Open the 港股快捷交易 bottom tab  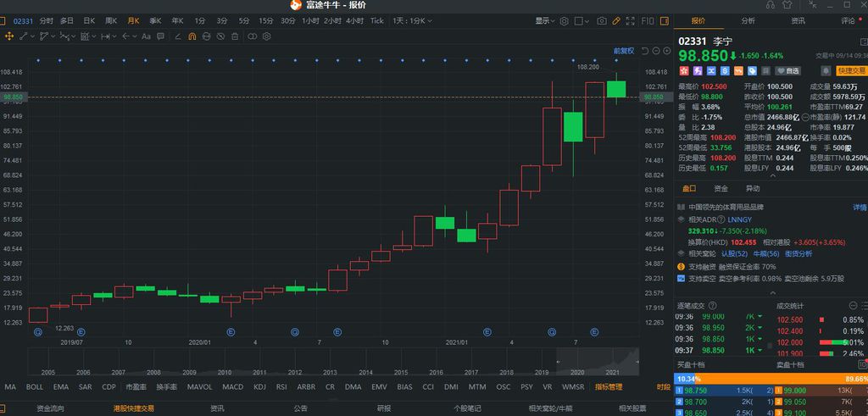pos(133,409)
